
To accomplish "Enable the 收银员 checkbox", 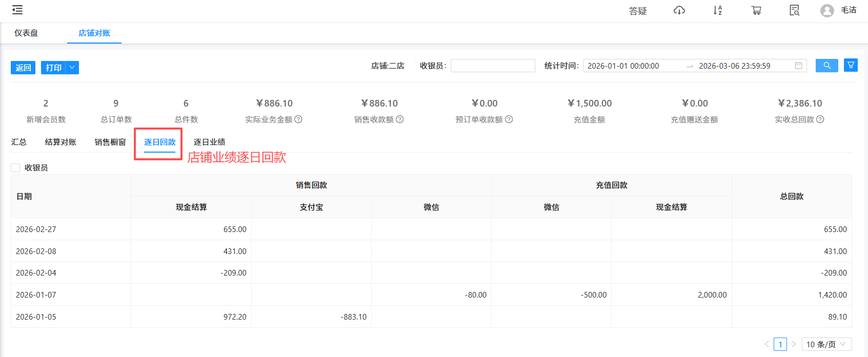I will tap(15, 167).
